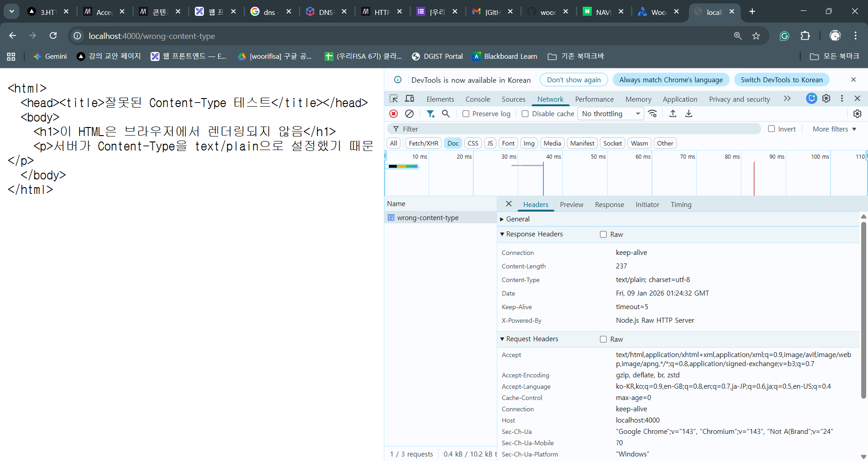
Task: Open the Blackboard Learn bookmark
Action: [505, 56]
